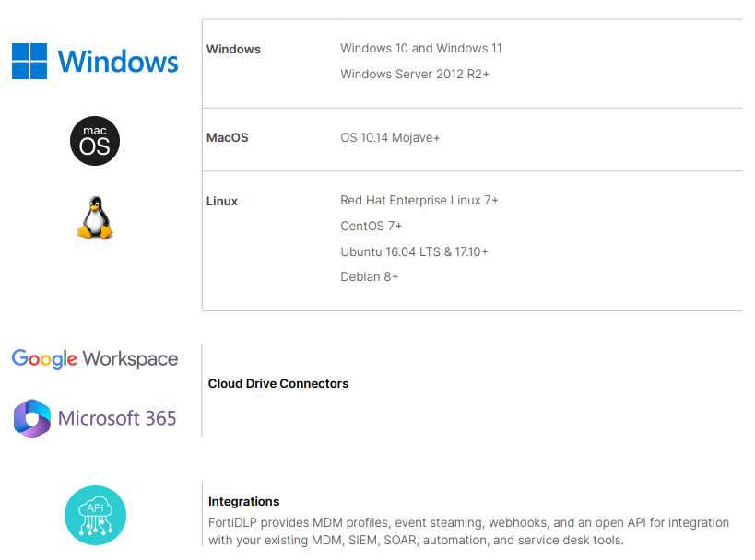Click the Microsoft 365 logo
755x560 pixels.
pos(95,418)
